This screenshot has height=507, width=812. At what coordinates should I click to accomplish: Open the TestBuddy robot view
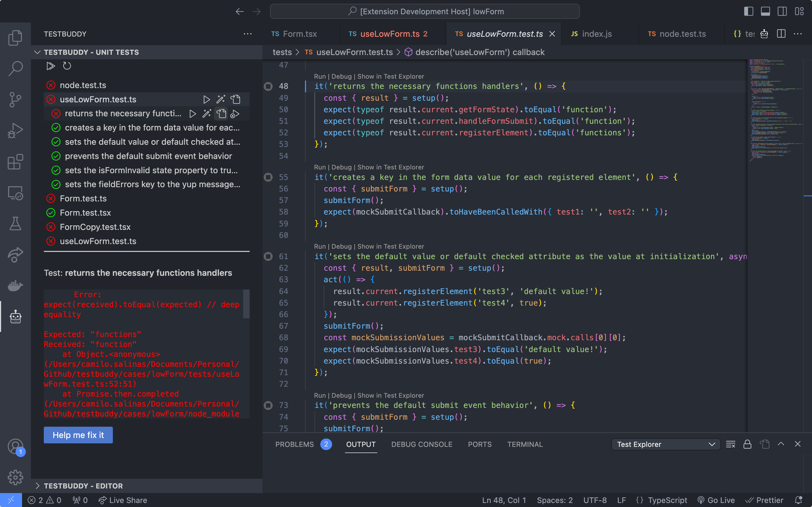click(15, 317)
